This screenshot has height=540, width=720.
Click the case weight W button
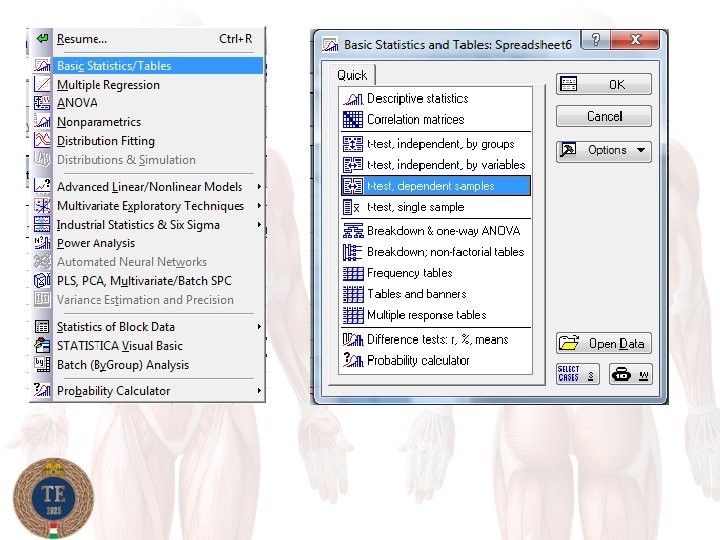click(630, 374)
